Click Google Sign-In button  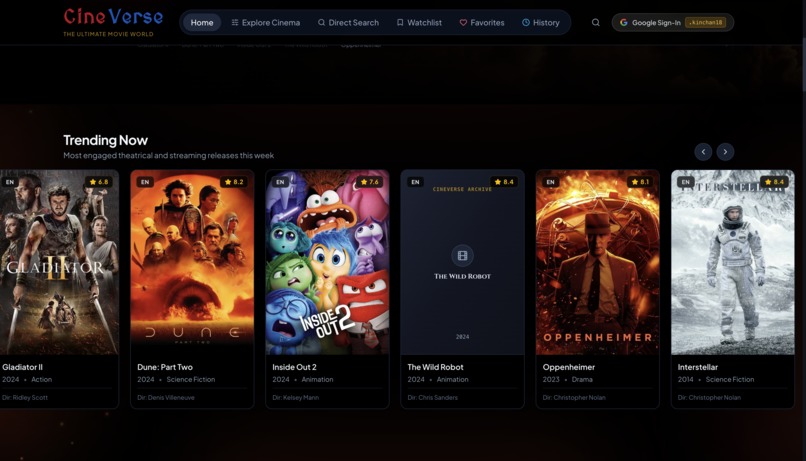coord(672,23)
